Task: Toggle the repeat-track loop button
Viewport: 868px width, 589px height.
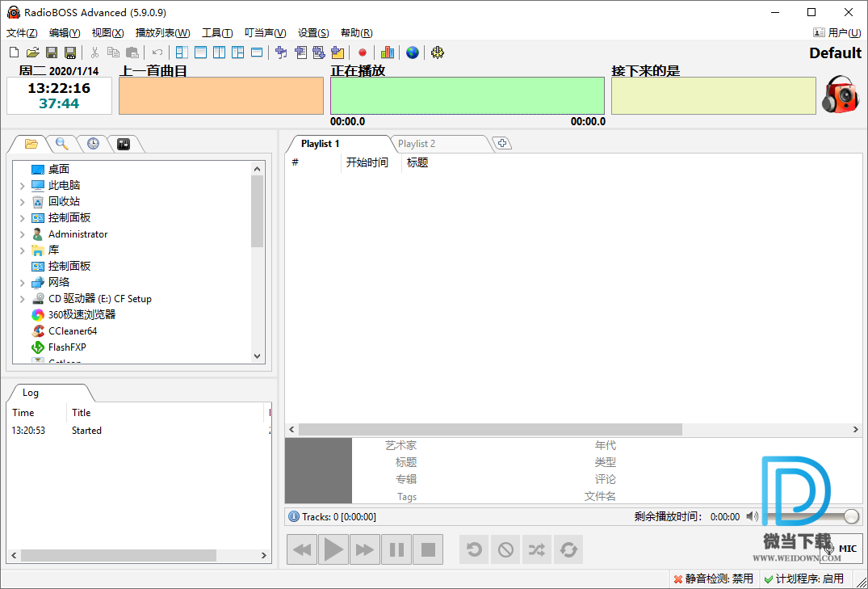Action: [x=474, y=549]
